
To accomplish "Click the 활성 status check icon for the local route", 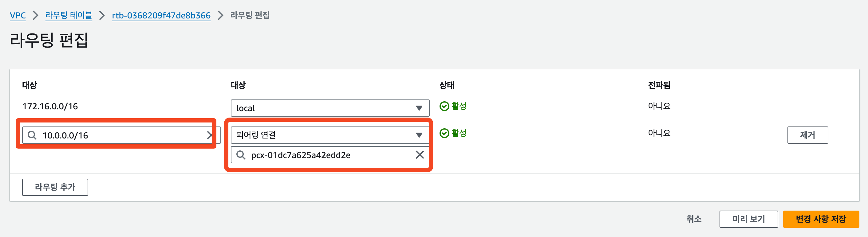I will (x=444, y=107).
